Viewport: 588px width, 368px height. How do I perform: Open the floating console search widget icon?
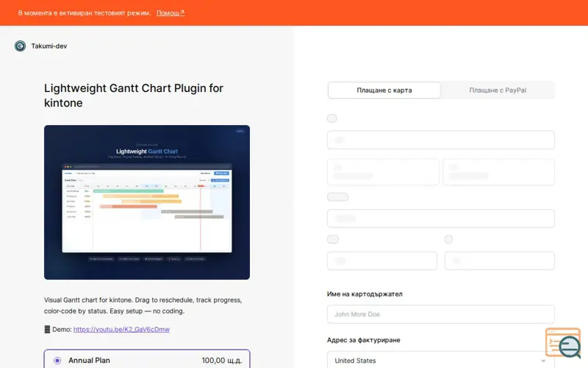coord(563,343)
